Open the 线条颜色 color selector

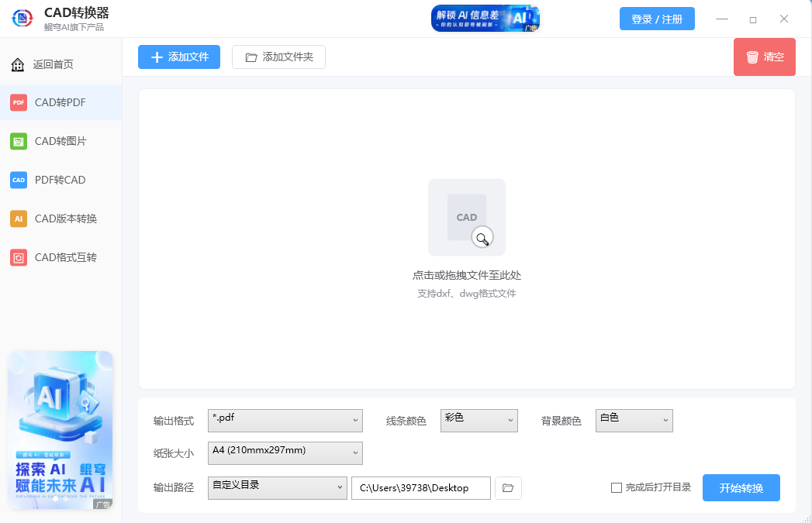tap(479, 420)
